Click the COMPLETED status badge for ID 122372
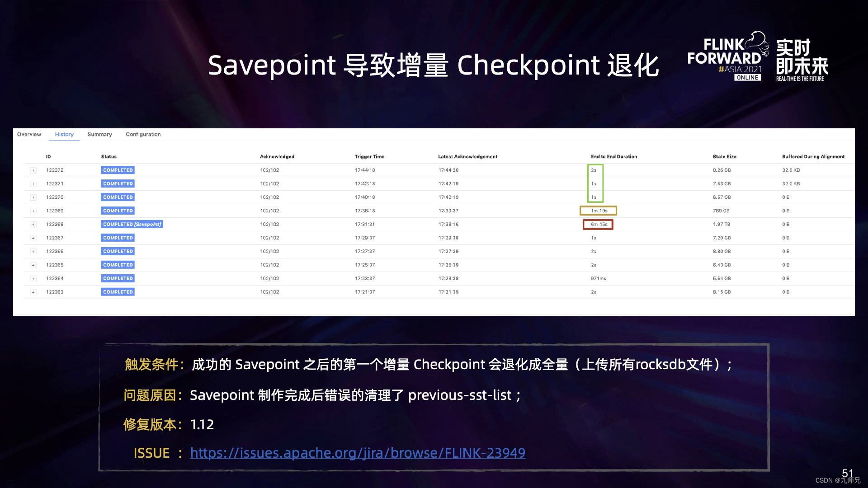 tap(118, 170)
